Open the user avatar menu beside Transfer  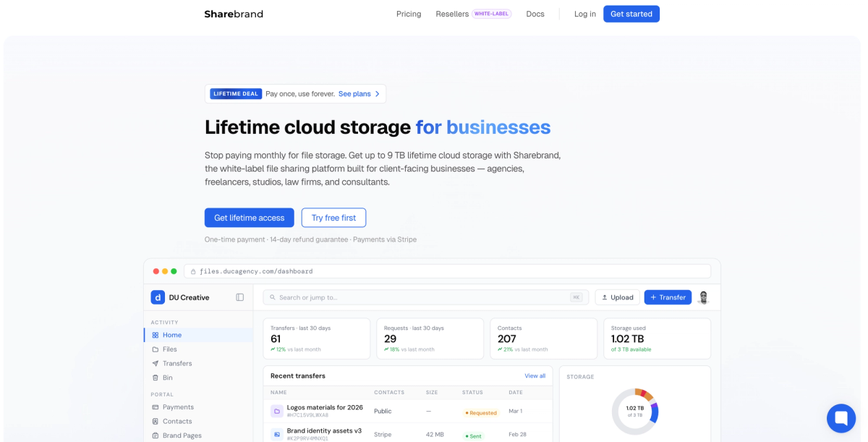(x=702, y=297)
